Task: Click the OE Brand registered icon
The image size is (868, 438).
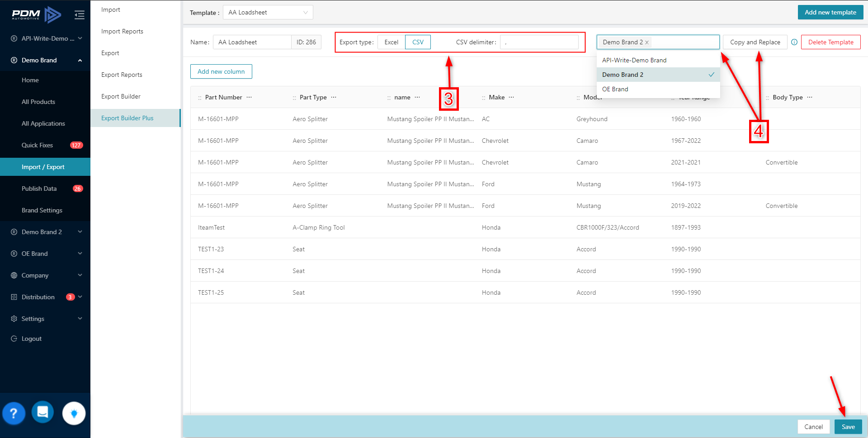Action: click(14, 254)
